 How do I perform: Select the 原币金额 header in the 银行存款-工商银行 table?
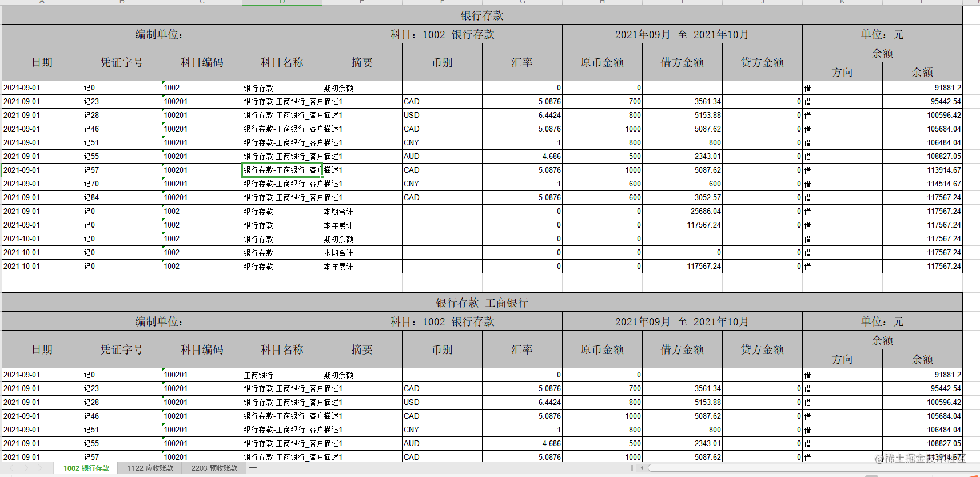pyautogui.click(x=602, y=349)
